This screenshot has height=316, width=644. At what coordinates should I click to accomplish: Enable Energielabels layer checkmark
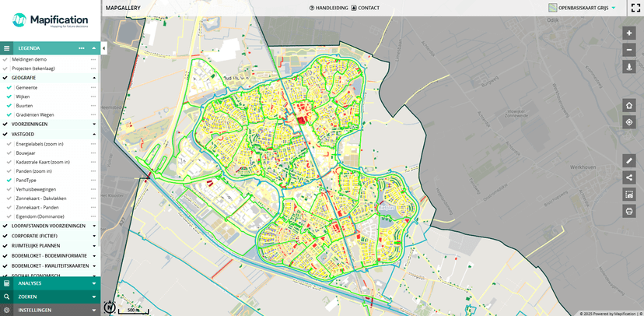tap(9, 144)
